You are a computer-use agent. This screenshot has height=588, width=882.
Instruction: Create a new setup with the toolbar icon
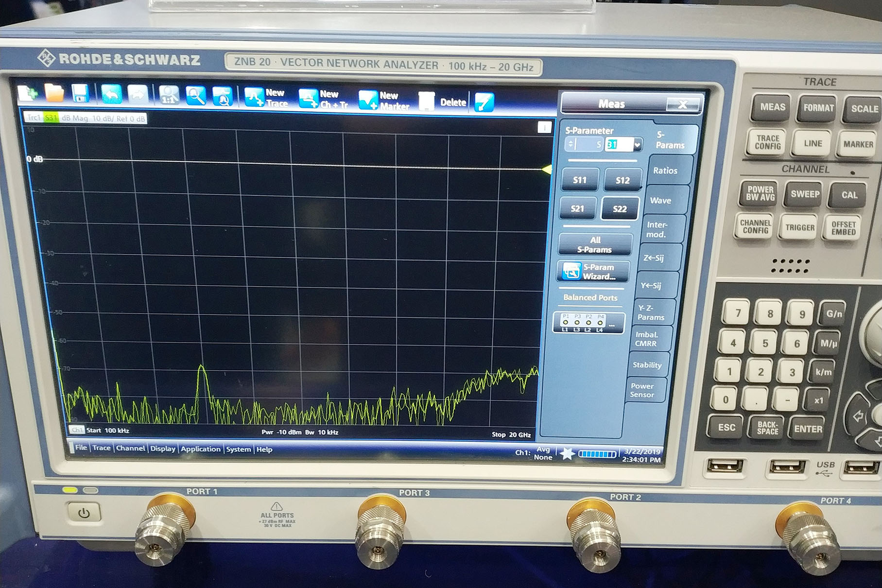28,93
